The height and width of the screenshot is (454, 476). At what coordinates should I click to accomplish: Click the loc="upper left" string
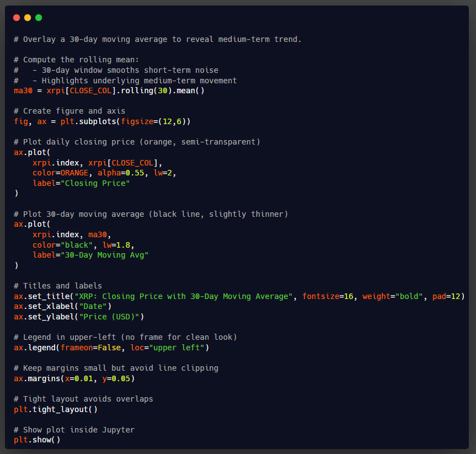[179, 348]
